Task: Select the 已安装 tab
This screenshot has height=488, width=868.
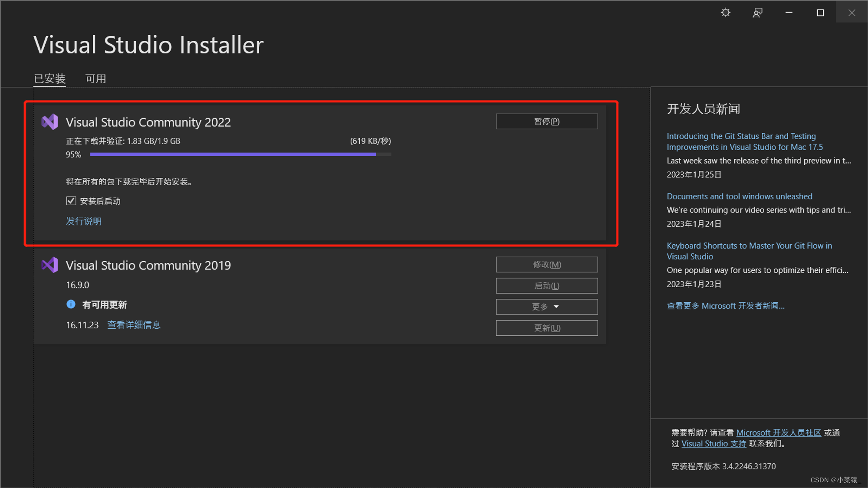Action: (x=50, y=79)
